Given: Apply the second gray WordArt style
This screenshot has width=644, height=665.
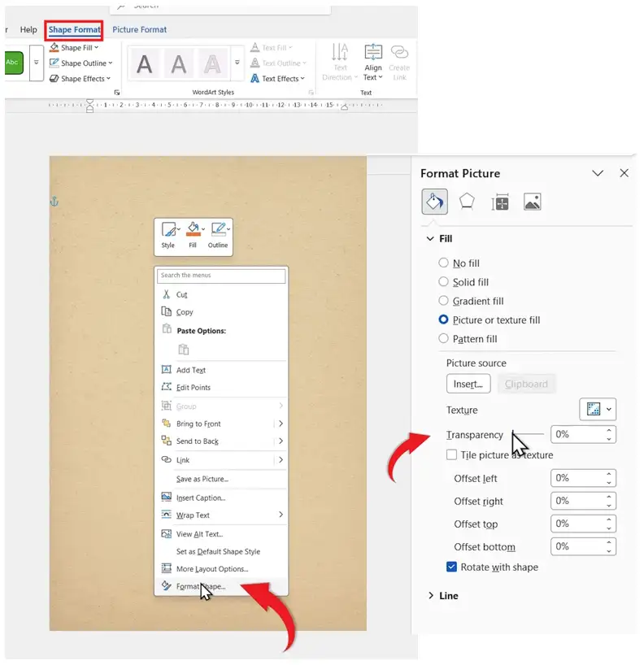Looking at the screenshot, I should click(x=178, y=64).
